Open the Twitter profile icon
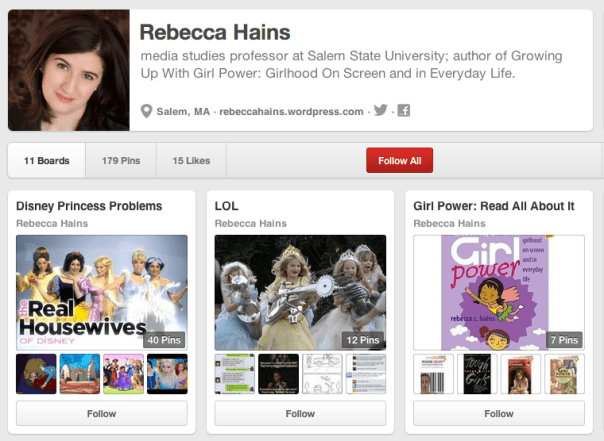Viewport: 604px width, 441px height. 381,110
